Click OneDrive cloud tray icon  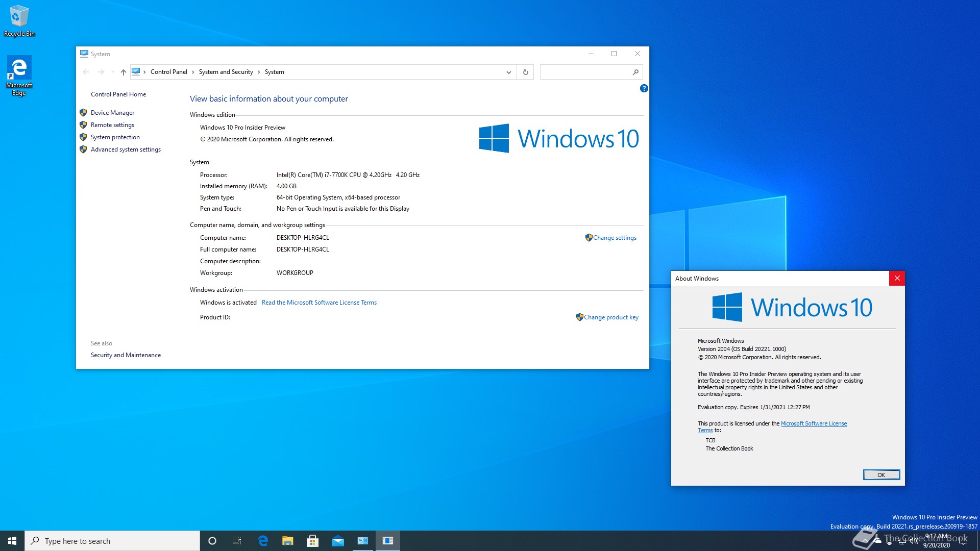pos(877,541)
